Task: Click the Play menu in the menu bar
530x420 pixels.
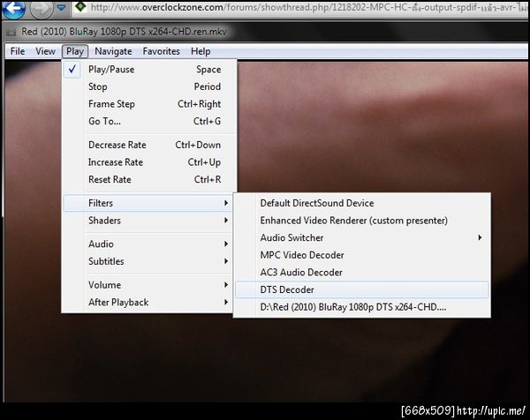Action: (x=75, y=51)
